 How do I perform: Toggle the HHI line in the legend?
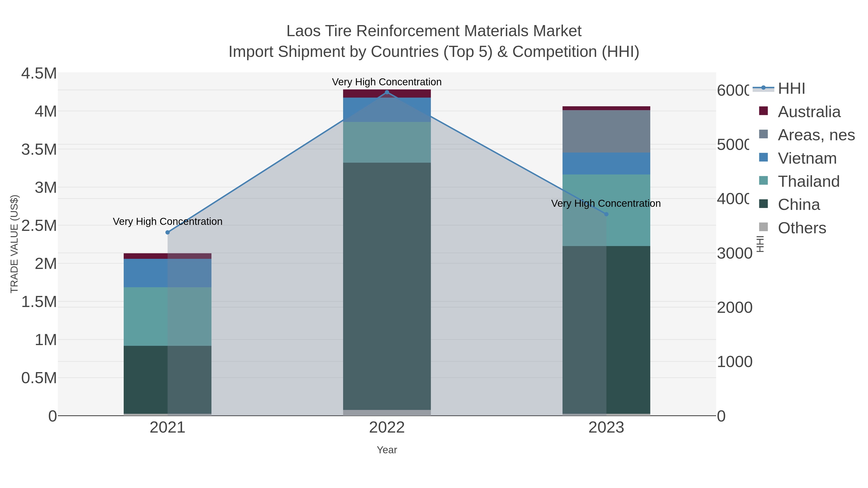(779, 89)
